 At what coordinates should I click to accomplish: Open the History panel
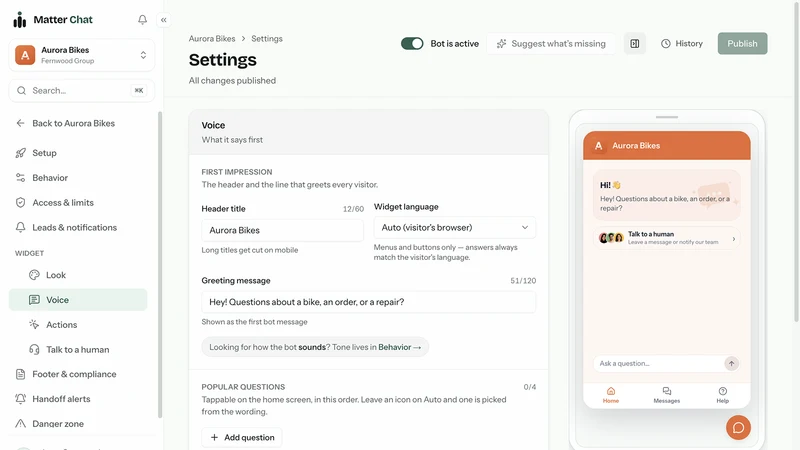682,44
